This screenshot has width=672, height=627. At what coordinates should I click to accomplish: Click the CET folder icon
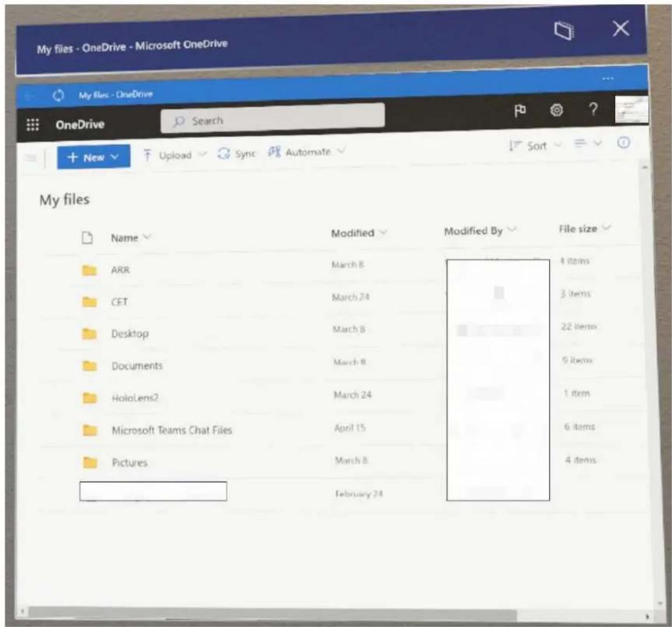[89, 301]
